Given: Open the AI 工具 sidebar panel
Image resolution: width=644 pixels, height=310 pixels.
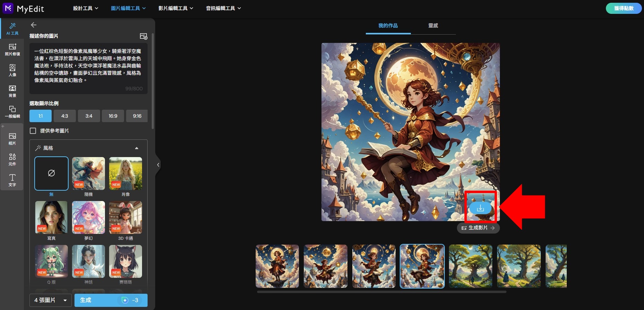Looking at the screenshot, I should pyautogui.click(x=12, y=29).
